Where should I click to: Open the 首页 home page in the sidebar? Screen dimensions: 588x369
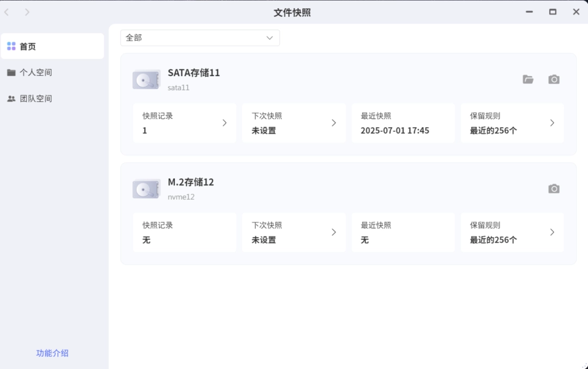click(x=52, y=46)
